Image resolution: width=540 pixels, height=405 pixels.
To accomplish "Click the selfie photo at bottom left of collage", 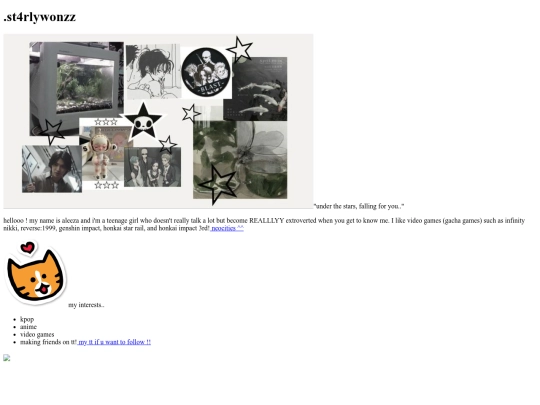I will [52, 169].
